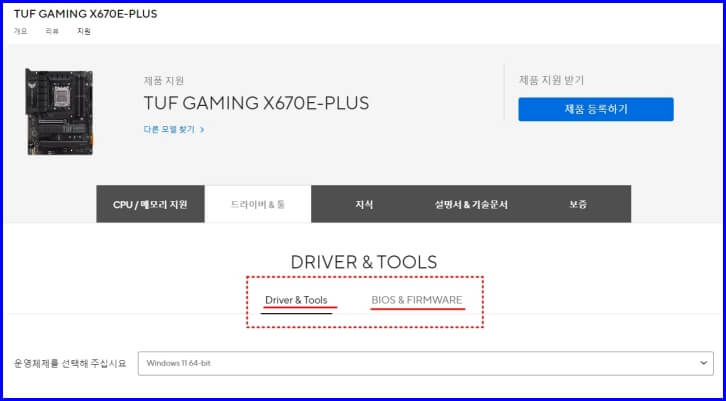The width and height of the screenshot is (726, 401).
Task: Click the TUF GAMING X670E-PLUS page title
Action: pyautogui.click(x=85, y=14)
